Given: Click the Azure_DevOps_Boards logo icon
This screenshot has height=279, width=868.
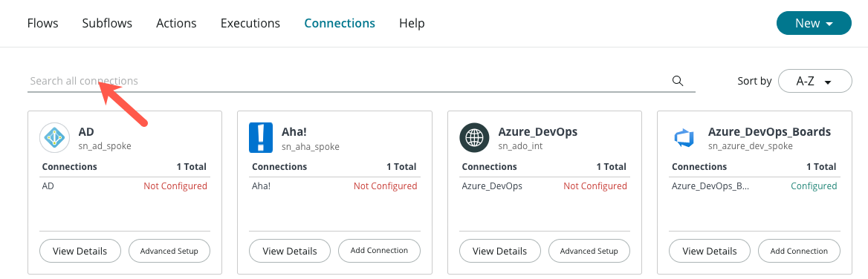Looking at the screenshot, I should (684, 137).
